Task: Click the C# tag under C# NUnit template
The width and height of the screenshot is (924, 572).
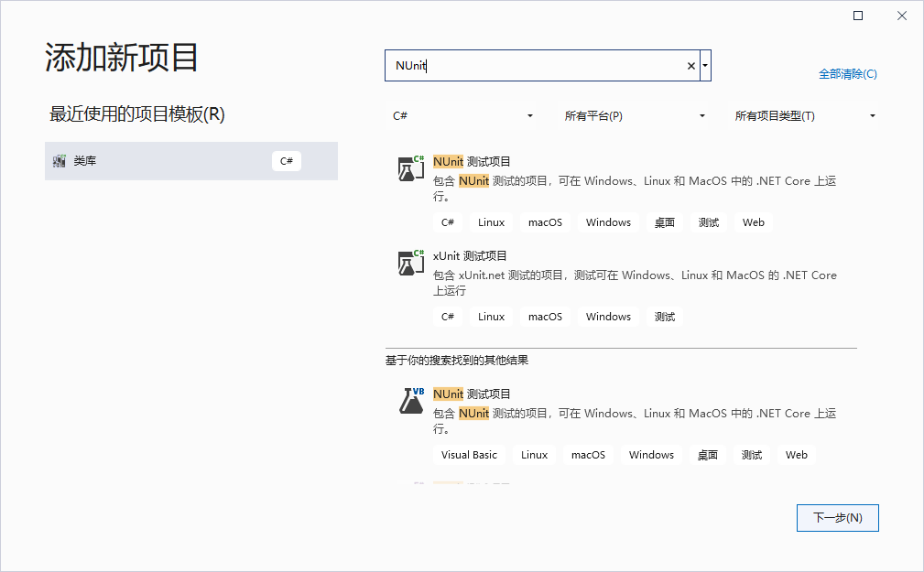Action: click(x=447, y=222)
